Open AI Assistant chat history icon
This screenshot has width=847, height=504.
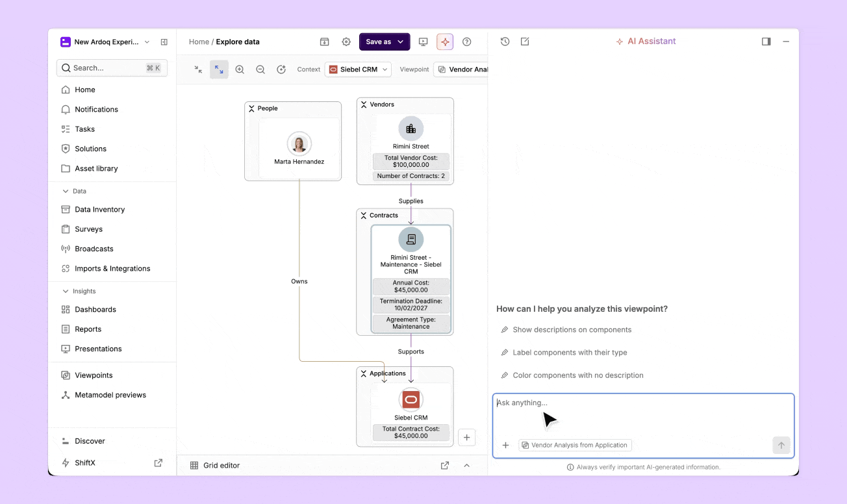[505, 42]
